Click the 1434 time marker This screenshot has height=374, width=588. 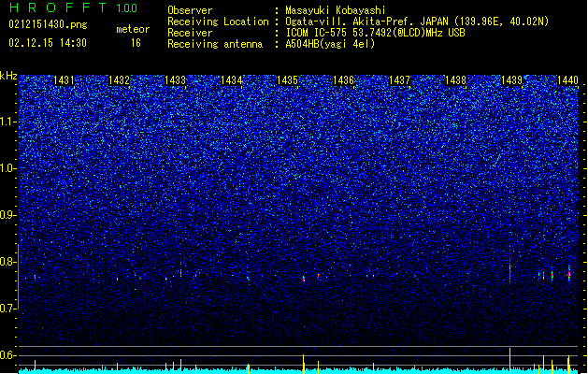[232, 80]
